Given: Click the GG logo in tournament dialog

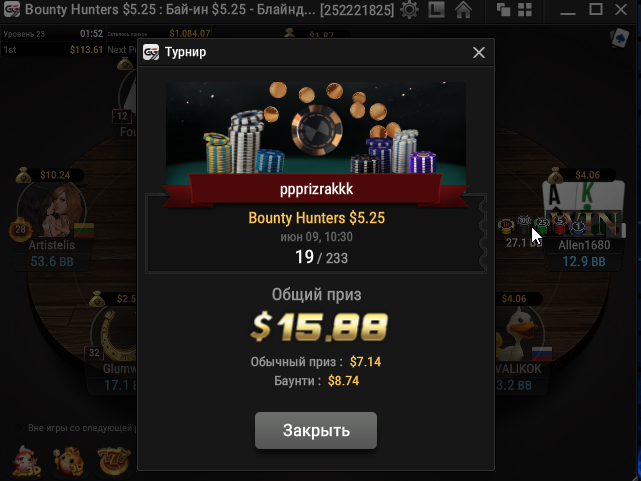Looking at the screenshot, I should click(151, 52).
